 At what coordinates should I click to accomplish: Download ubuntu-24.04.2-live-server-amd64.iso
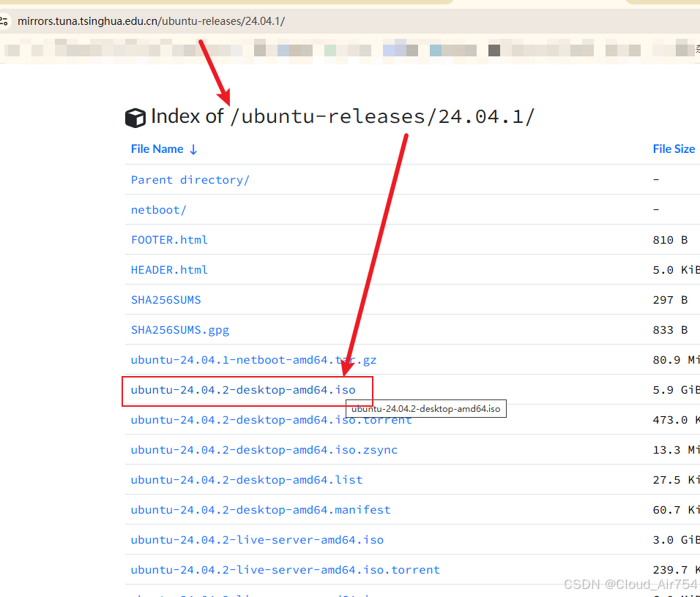point(257,540)
